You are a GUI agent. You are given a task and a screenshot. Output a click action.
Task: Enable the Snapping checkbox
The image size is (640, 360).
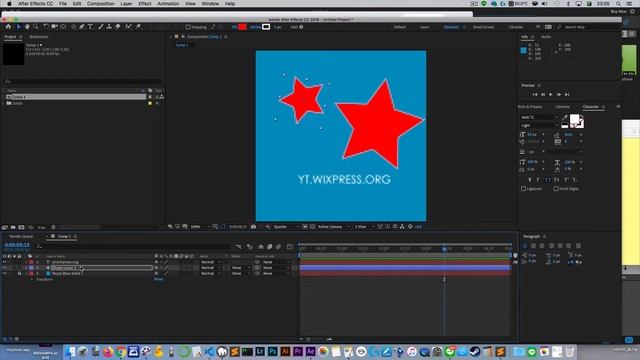(x=188, y=27)
